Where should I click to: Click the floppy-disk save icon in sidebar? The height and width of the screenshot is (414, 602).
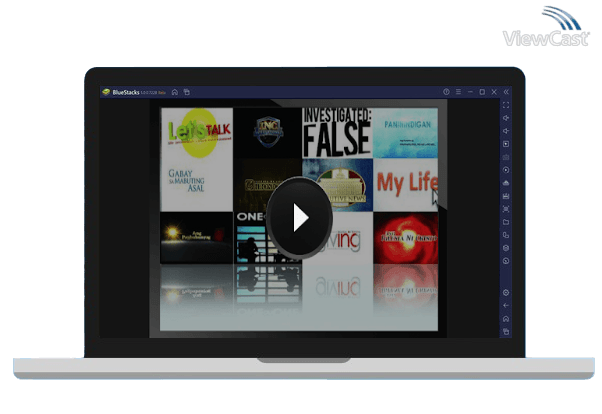tap(506, 196)
